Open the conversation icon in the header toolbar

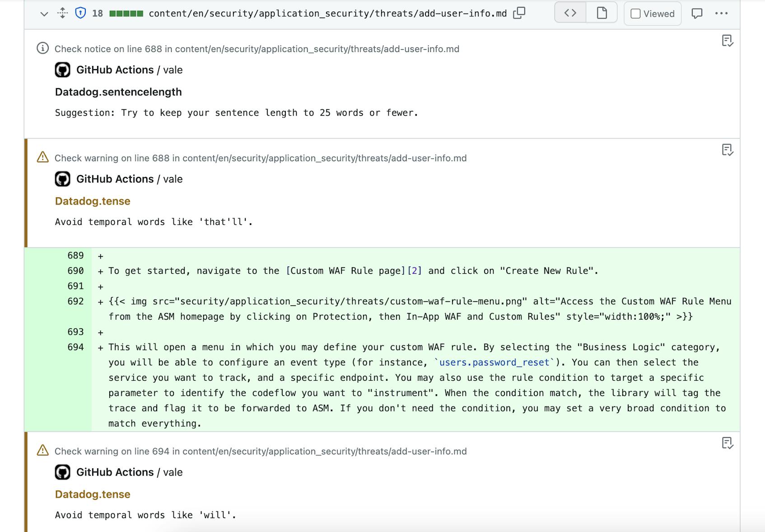tap(697, 14)
